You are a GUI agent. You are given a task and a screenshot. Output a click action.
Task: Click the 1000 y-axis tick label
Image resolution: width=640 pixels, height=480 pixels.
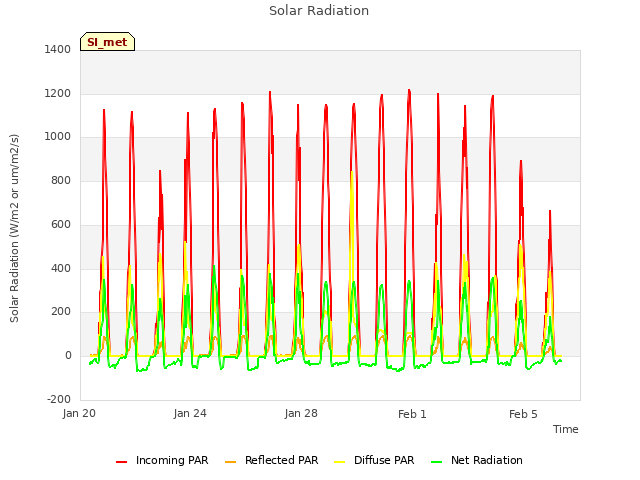(x=58, y=137)
